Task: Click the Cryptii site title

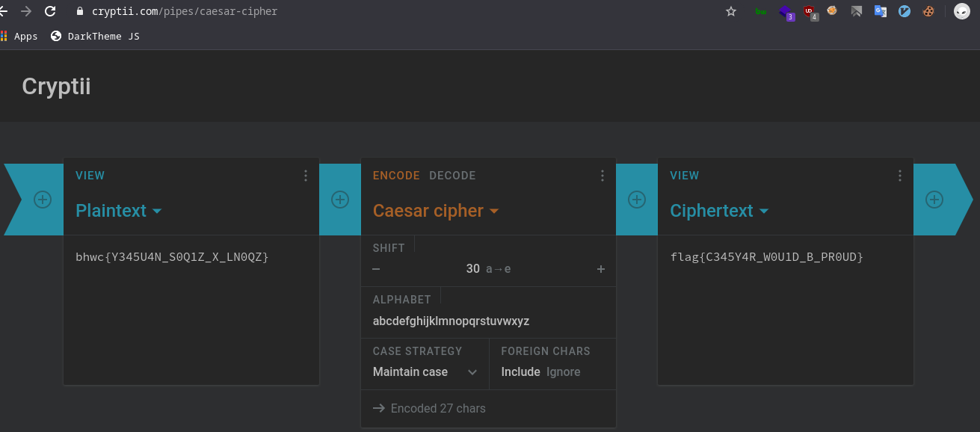Action: coord(56,86)
